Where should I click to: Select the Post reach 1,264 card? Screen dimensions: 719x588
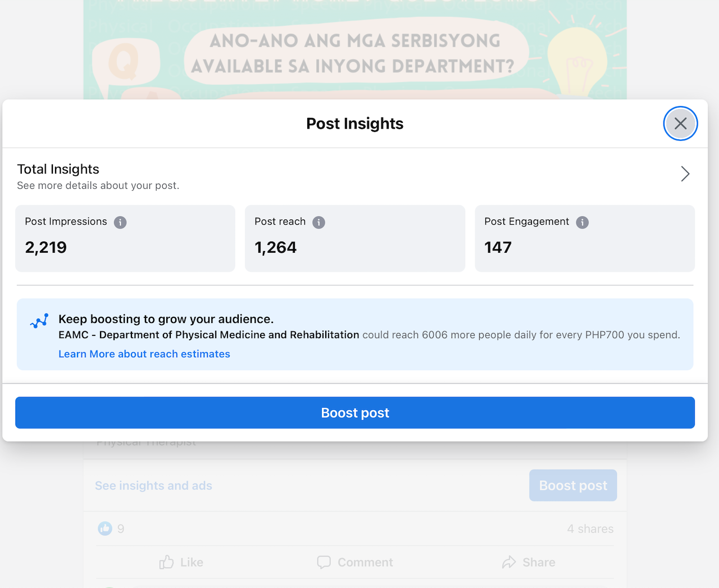(354, 239)
